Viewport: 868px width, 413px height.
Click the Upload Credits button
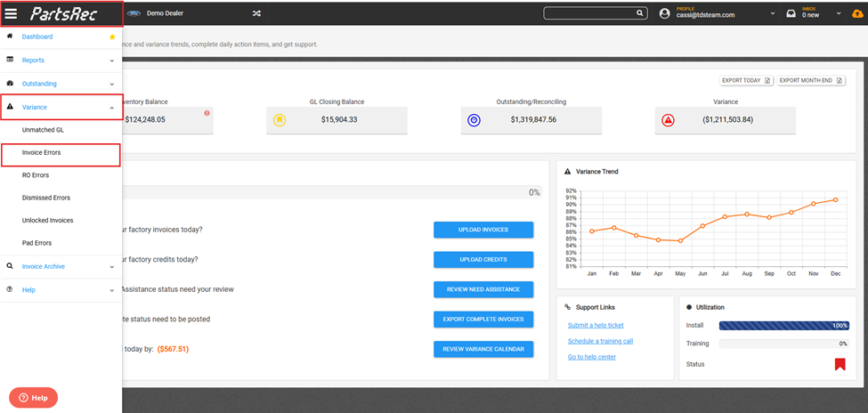[483, 260]
